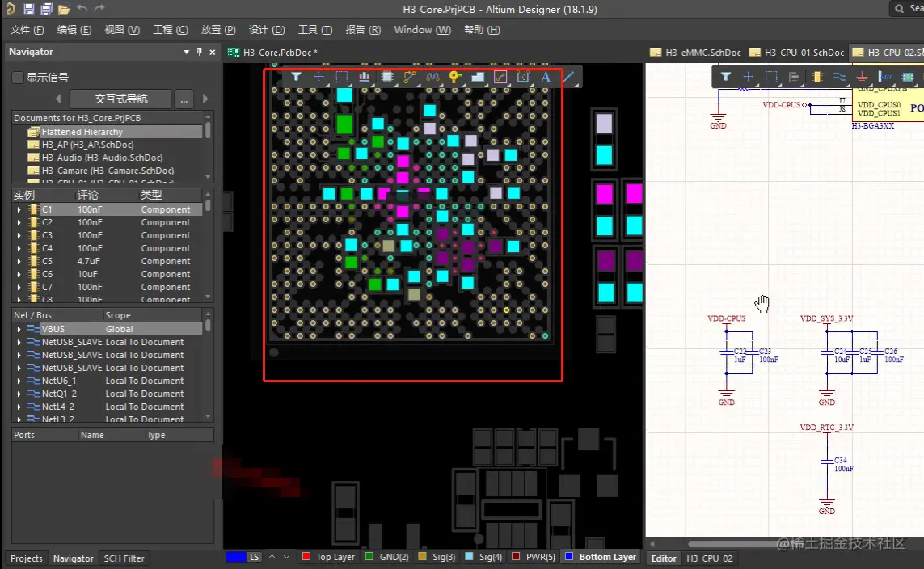Expand the VBUS net entry
924x569 pixels.
point(19,329)
